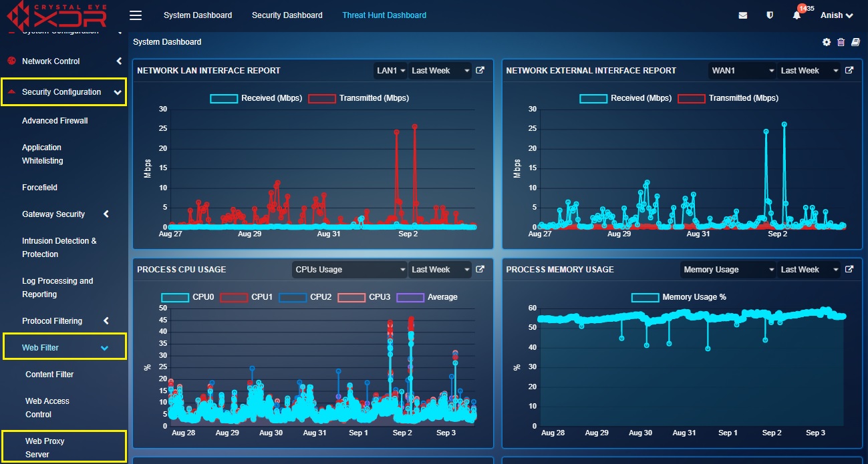
Task: Switch to Security Dashboard tab
Action: [287, 15]
